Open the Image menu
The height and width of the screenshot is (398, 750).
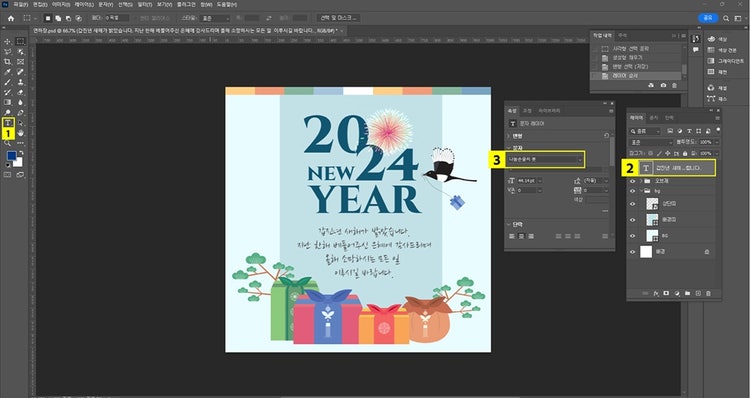coord(61,4)
